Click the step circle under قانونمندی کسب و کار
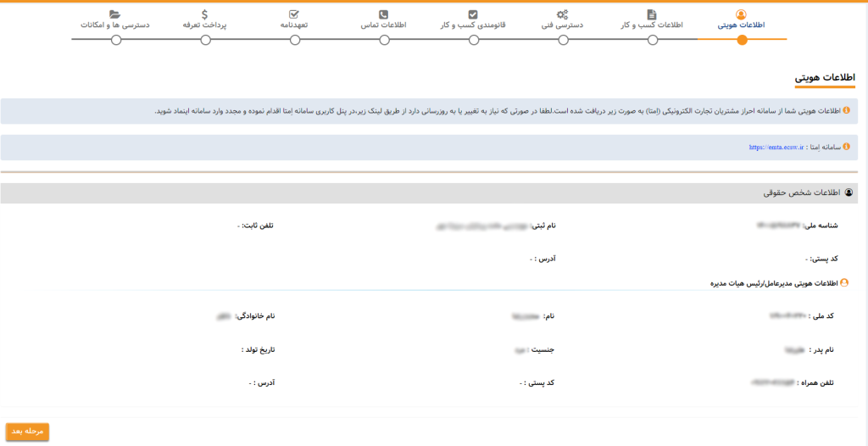868x446 pixels. 473,40
